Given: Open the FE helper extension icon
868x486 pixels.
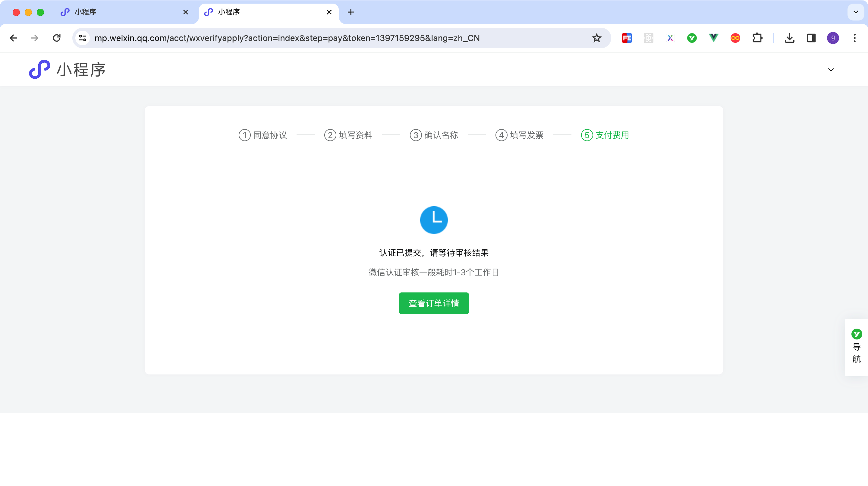Looking at the screenshot, I should pyautogui.click(x=627, y=38).
